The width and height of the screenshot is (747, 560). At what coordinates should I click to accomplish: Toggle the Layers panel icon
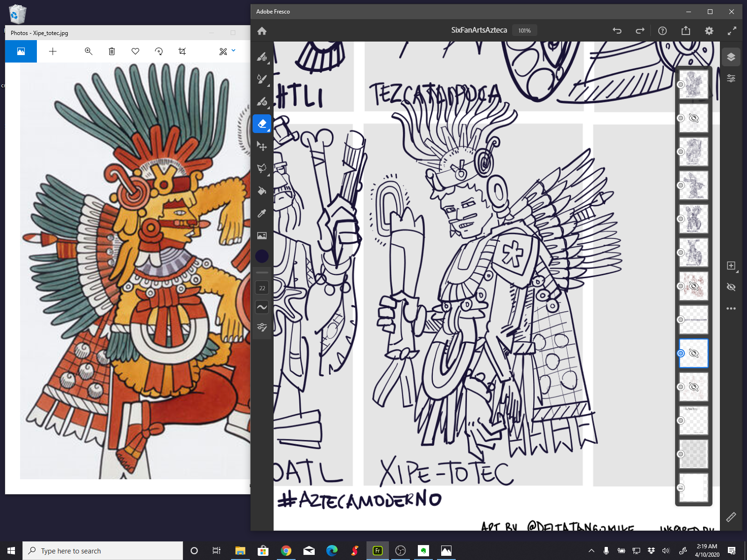coord(731,57)
